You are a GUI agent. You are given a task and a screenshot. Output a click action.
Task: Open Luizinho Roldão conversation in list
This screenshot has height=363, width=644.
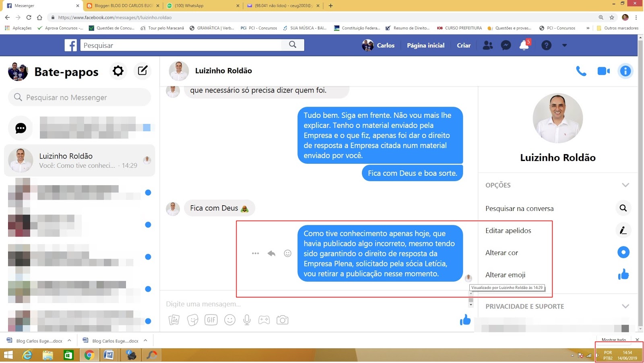point(79,160)
